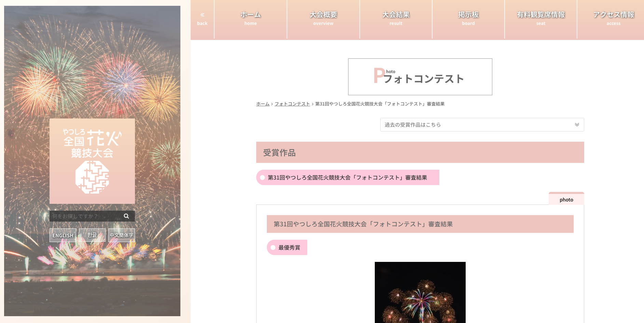
Task: Click the 何をお探しですか search field
Action: [x=85, y=216]
